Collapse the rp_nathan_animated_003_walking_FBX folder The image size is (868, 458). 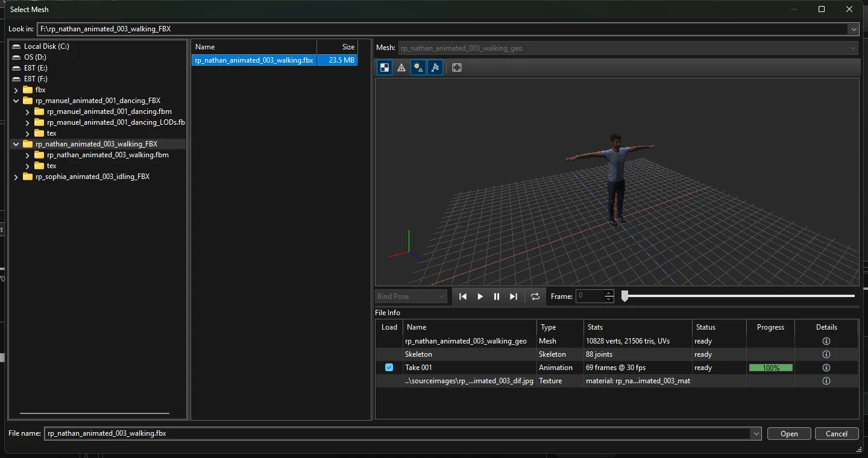(16, 144)
